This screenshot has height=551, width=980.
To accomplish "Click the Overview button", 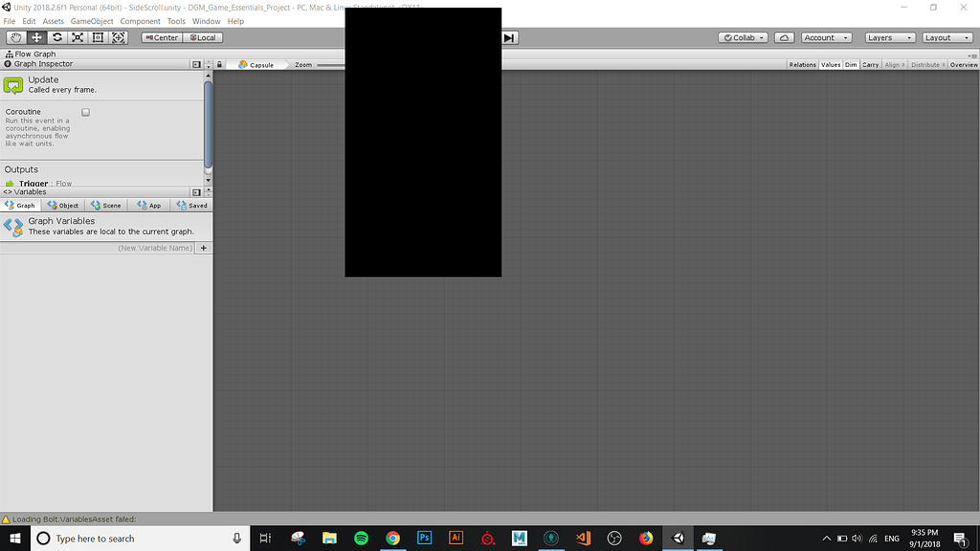I will coord(963,64).
